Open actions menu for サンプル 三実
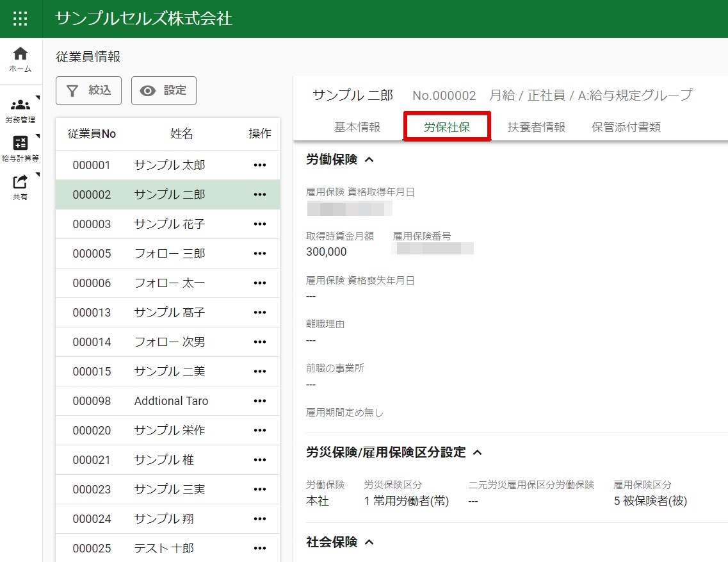 [x=260, y=490]
